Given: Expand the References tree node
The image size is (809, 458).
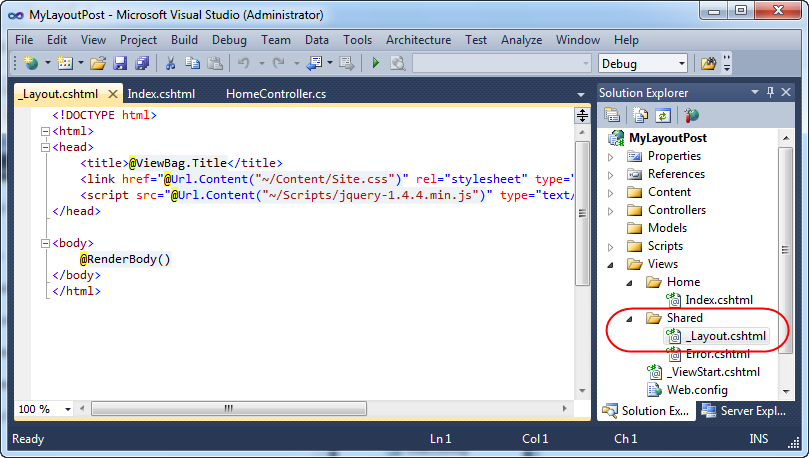Looking at the screenshot, I should 611,175.
